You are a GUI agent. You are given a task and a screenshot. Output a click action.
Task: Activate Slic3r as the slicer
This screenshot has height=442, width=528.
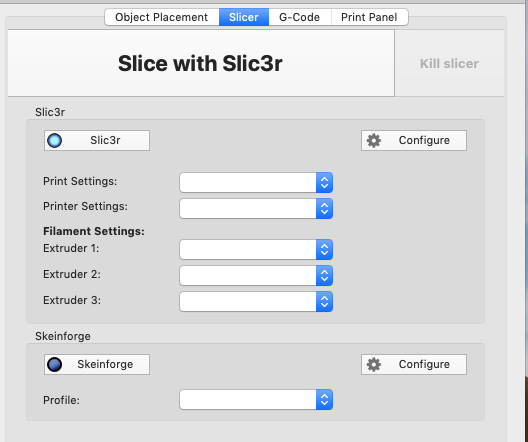point(97,140)
